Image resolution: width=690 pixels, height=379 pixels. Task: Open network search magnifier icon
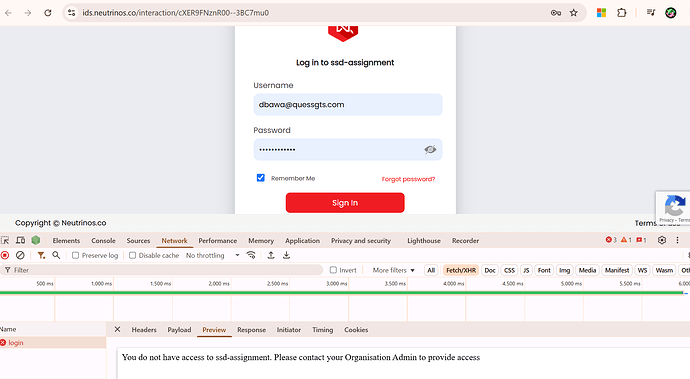click(56, 255)
